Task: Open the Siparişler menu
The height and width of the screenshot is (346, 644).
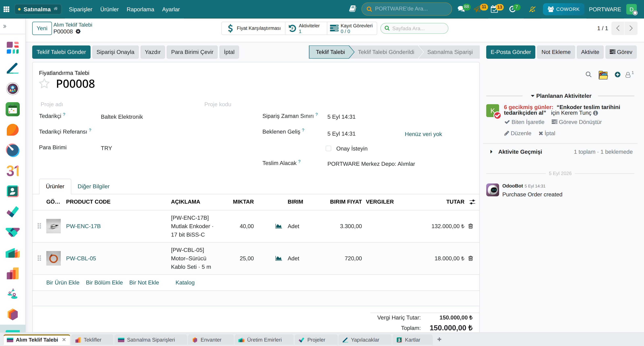Action: point(80,9)
